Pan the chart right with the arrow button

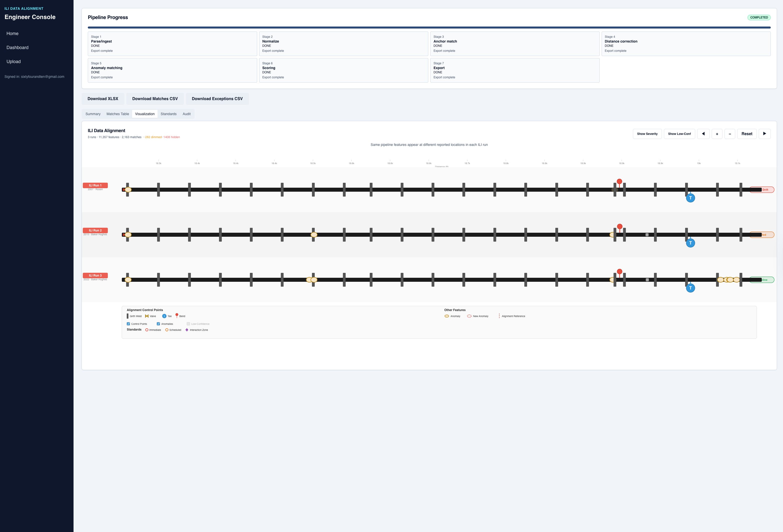tap(764, 134)
